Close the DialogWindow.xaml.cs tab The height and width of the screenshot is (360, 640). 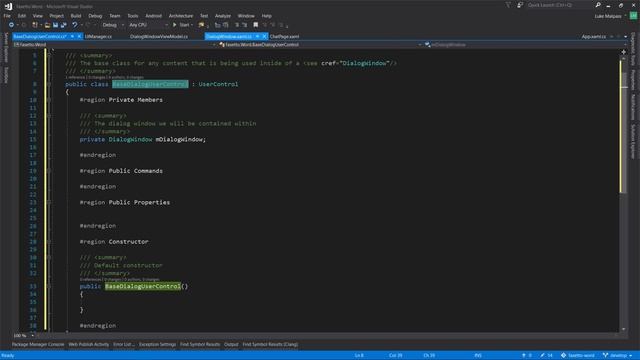[x=264, y=36]
